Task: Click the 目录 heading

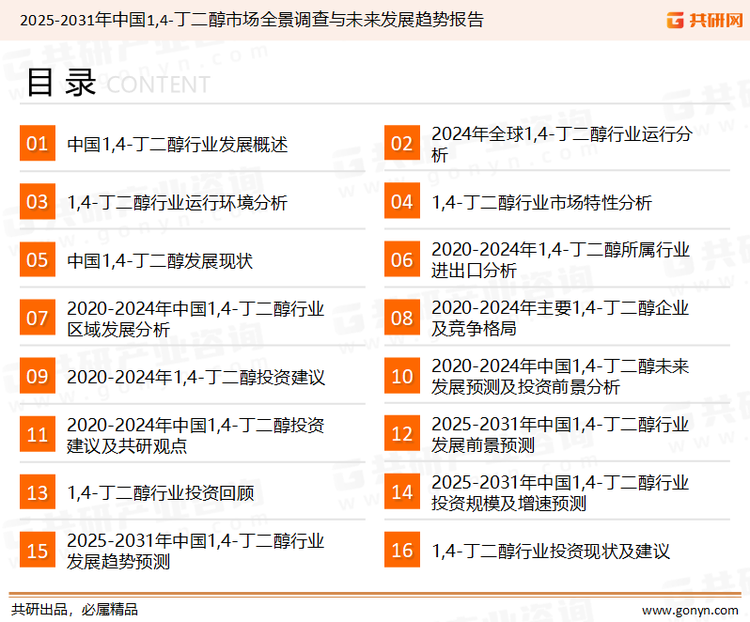Action: pos(61,83)
